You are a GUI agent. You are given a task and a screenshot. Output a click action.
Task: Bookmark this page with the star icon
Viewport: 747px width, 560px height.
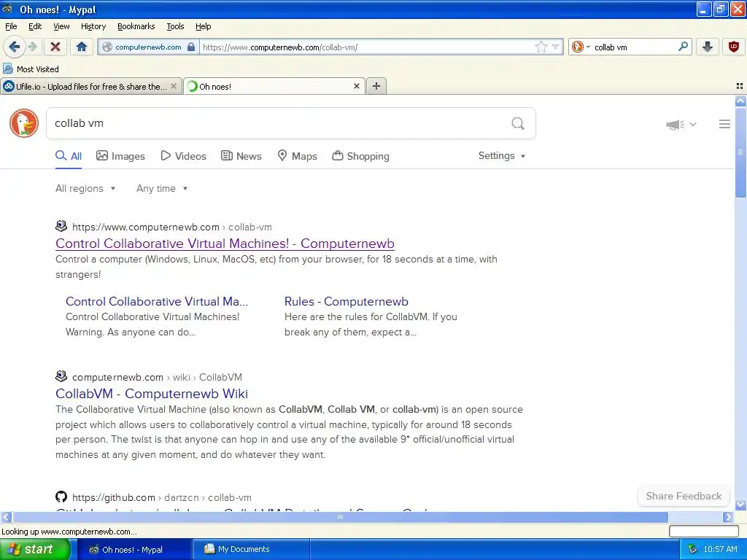click(541, 47)
